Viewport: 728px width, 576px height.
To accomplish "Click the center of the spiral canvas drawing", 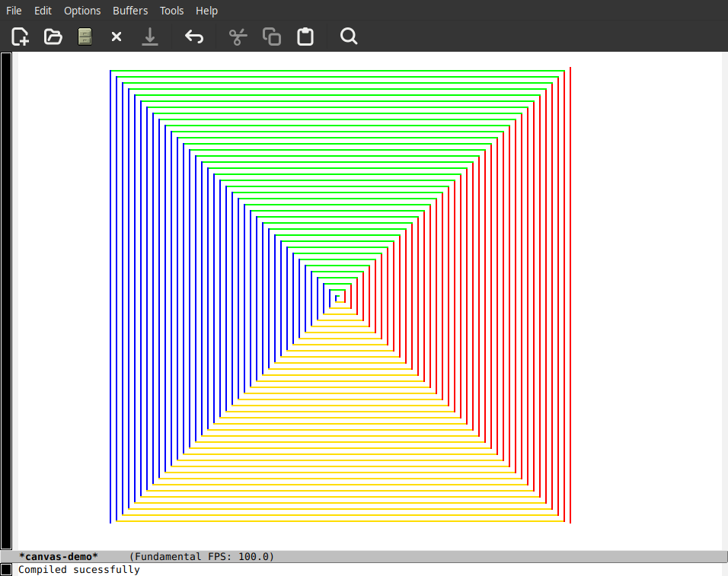I will click(x=340, y=296).
